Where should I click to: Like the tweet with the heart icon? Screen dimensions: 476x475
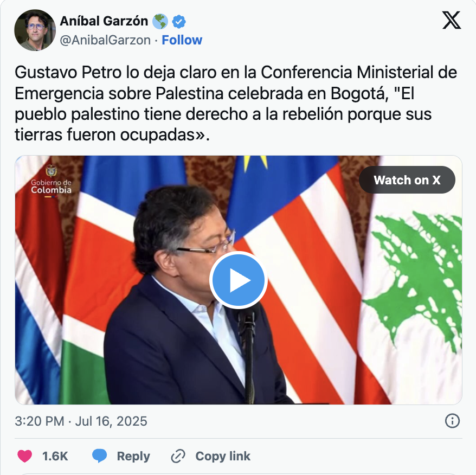click(x=24, y=456)
